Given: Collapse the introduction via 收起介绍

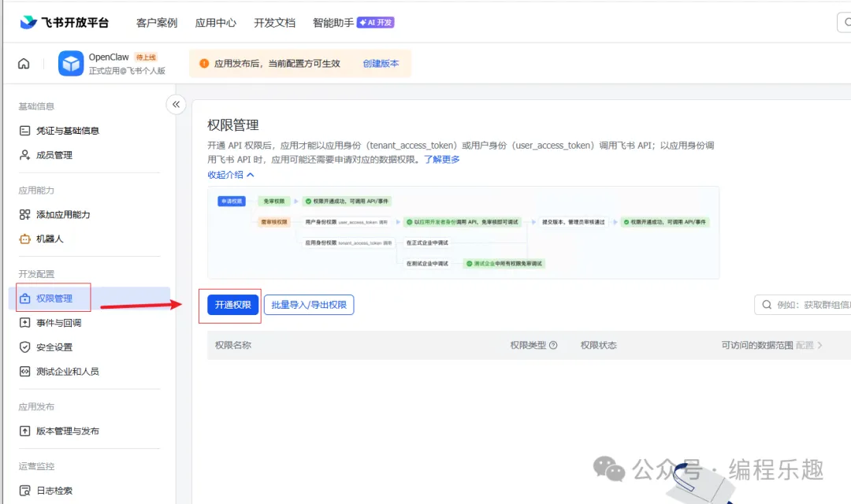Looking at the screenshot, I should coord(226,174).
